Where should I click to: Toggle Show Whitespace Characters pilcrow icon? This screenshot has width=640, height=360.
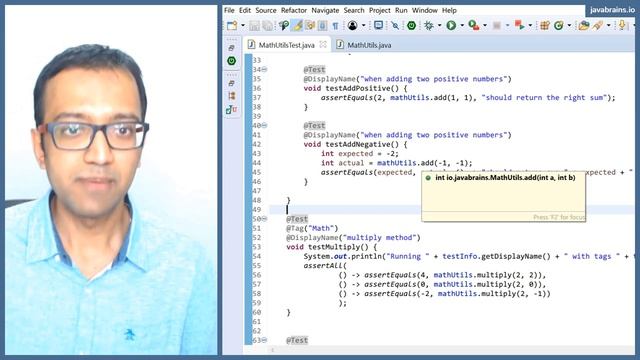click(335, 26)
